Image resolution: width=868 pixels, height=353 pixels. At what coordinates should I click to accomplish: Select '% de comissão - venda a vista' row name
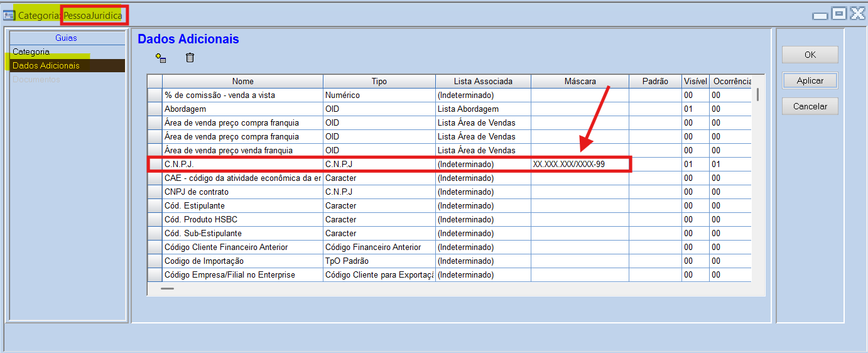pyautogui.click(x=242, y=95)
